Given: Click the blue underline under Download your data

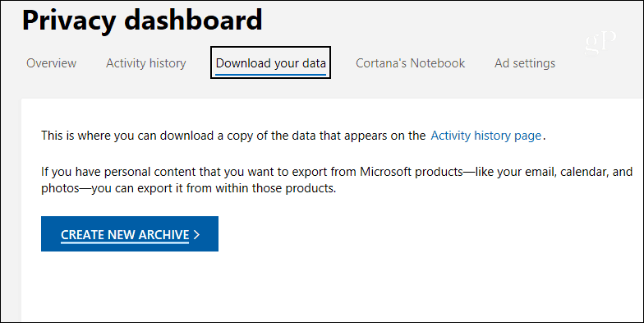Looking at the screenshot, I should [x=271, y=75].
